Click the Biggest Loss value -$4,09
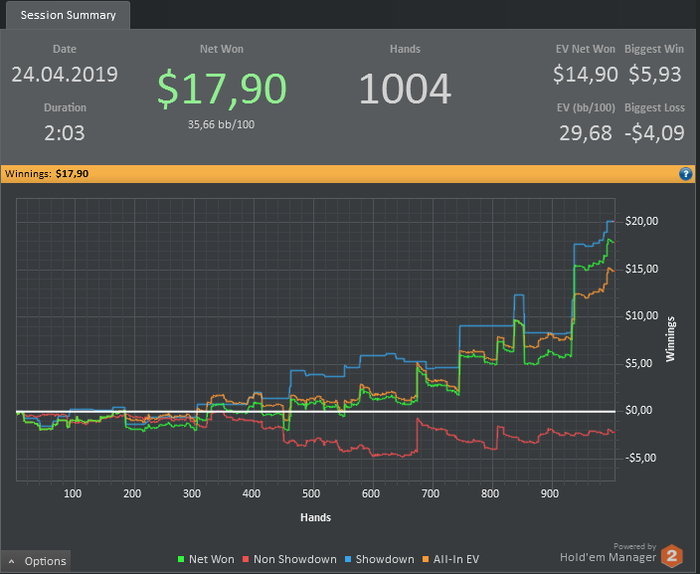This screenshot has width=700, height=574. [x=654, y=133]
